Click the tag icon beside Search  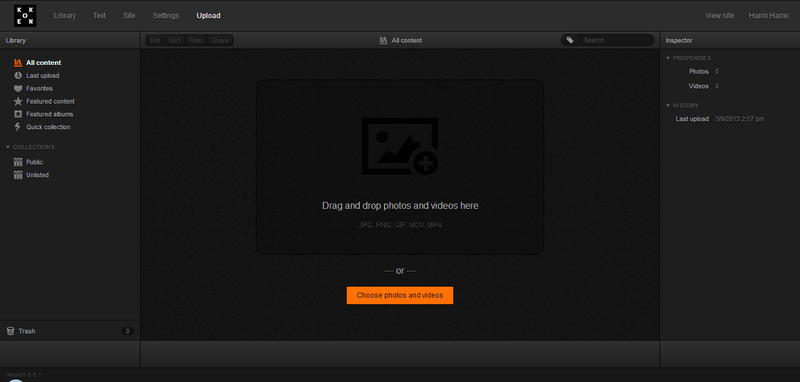(x=570, y=40)
